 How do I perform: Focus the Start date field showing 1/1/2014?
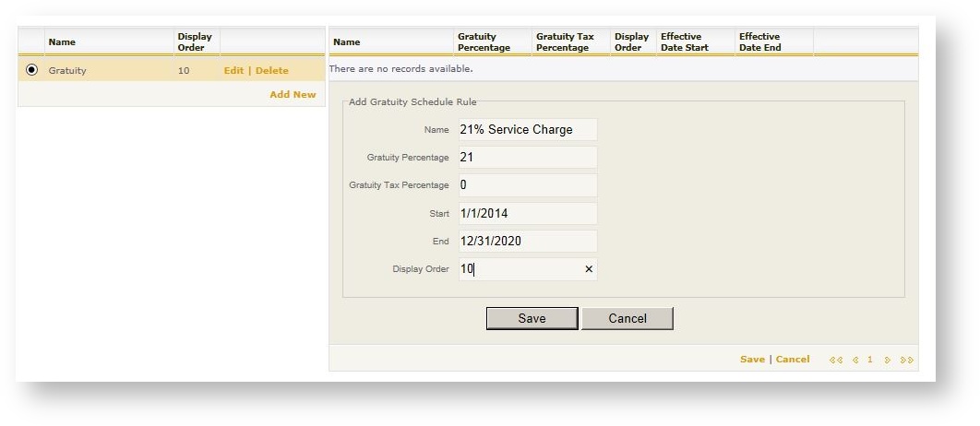(x=527, y=214)
